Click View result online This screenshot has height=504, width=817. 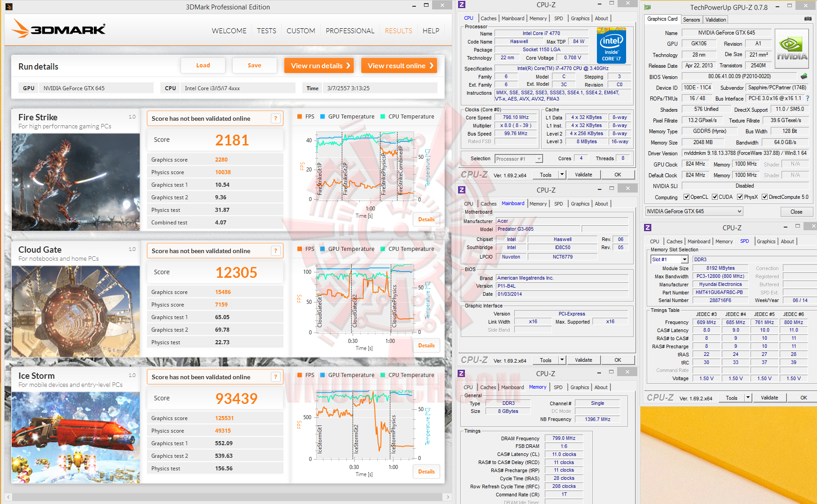pos(399,66)
